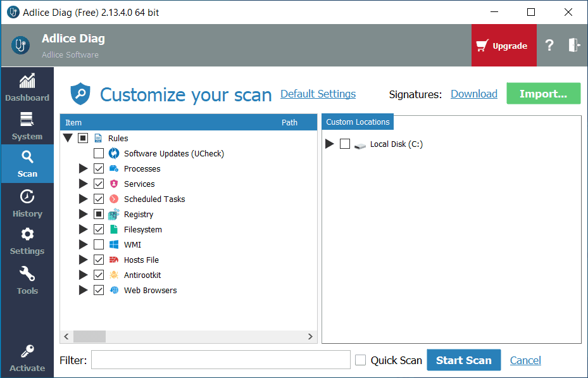Enable the Software Updates (UCheck) checkbox
This screenshot has width=588, height=378.
[99, 153]
